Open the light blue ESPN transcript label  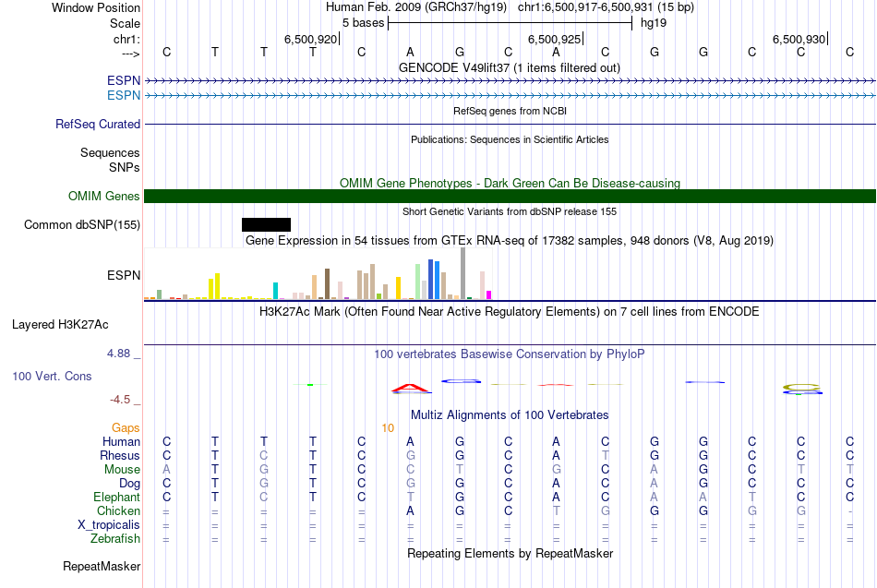pyautogui.click(x=124, y=95)
